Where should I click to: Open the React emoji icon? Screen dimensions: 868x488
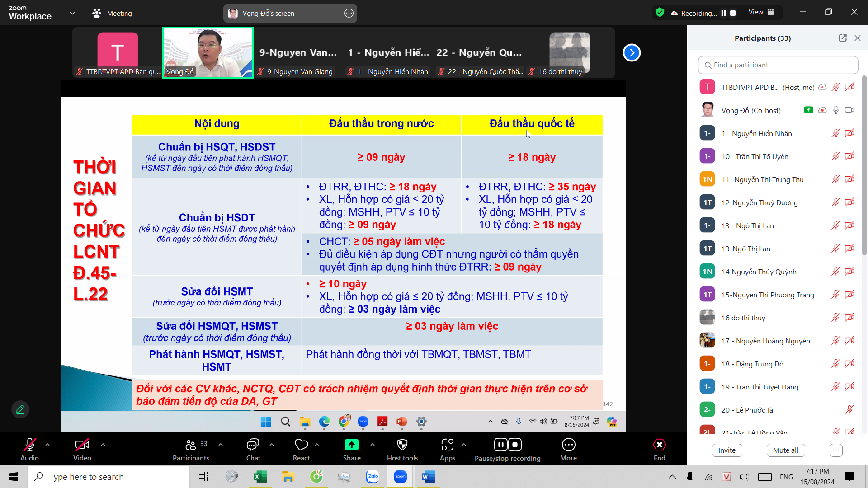click(x=301, y=445)
